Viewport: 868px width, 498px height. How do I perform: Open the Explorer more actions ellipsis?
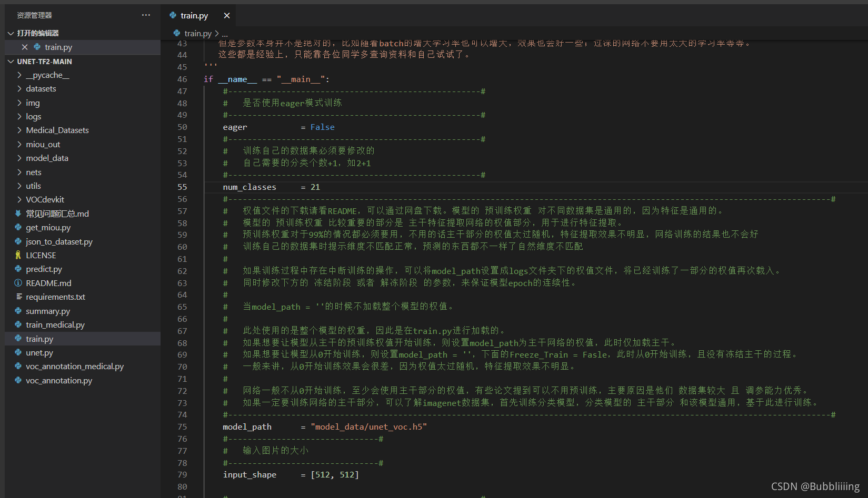(x=146, y=15)
